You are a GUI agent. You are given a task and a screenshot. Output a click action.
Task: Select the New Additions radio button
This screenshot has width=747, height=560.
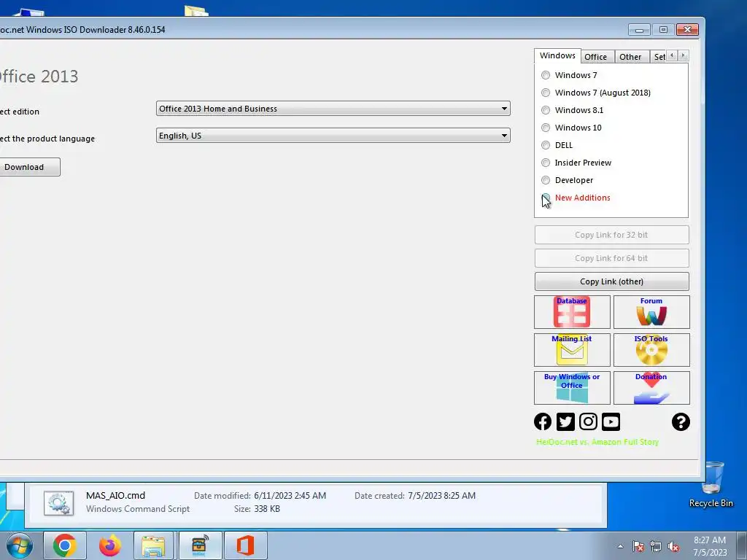coord(546,198)
